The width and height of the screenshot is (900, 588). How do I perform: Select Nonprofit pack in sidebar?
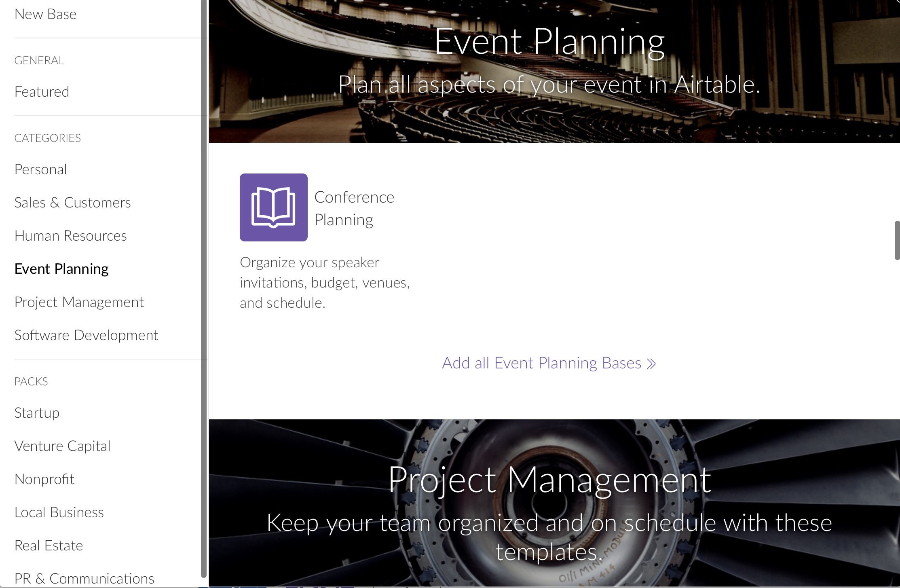click(x=44, y=478)
